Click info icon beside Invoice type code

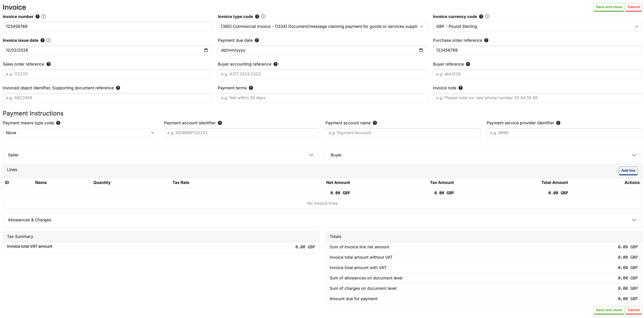(263, 16)
